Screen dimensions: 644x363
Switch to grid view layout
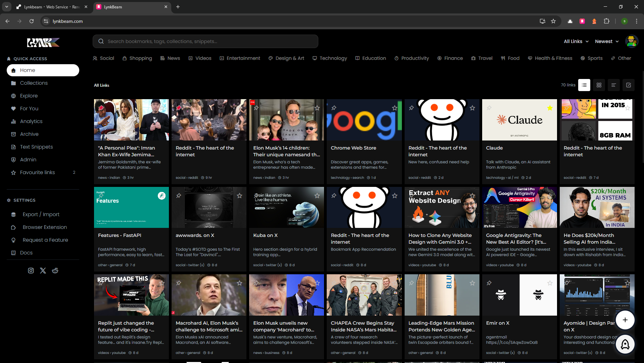pos(599,85)
